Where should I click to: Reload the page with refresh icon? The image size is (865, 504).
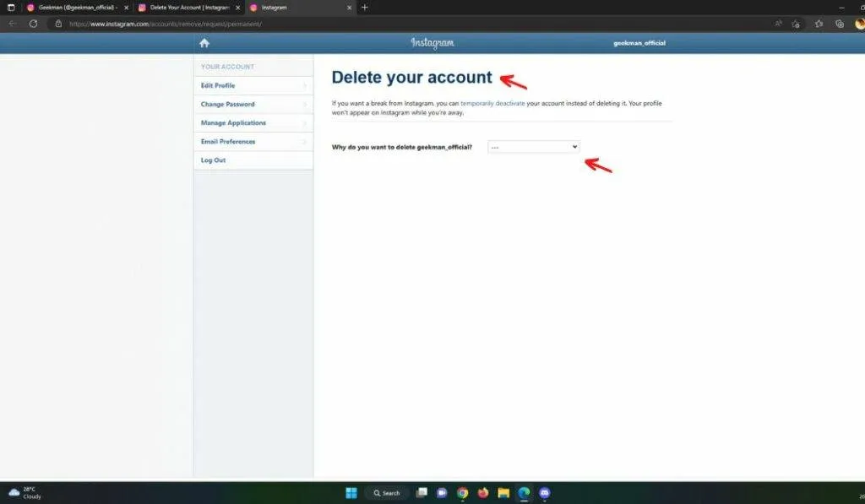(x=33, y=24)
